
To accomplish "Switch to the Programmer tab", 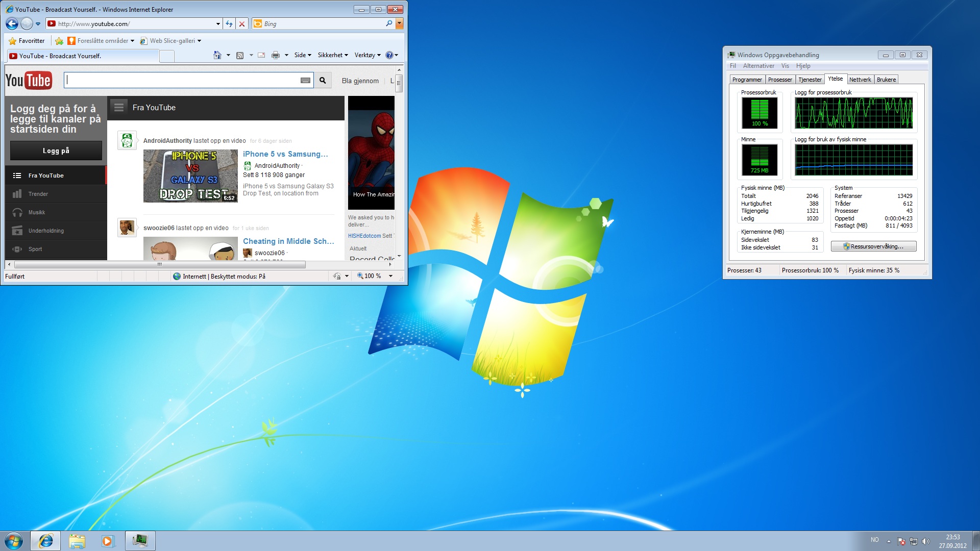I will (x=747, y=80).
